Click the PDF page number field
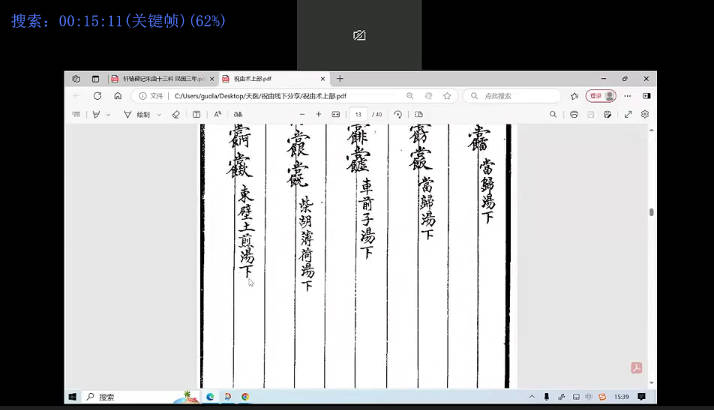714x410 pixels. [359, 115]
